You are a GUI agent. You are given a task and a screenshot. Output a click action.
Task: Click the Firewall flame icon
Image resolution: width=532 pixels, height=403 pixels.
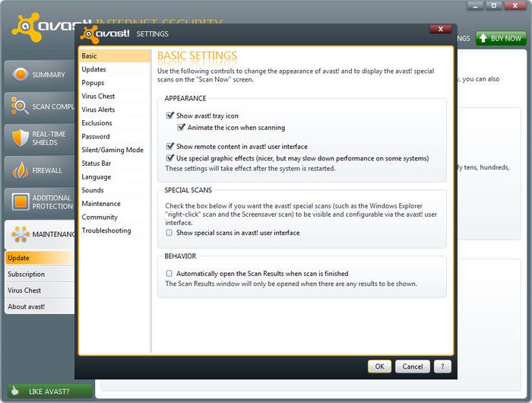21,170
